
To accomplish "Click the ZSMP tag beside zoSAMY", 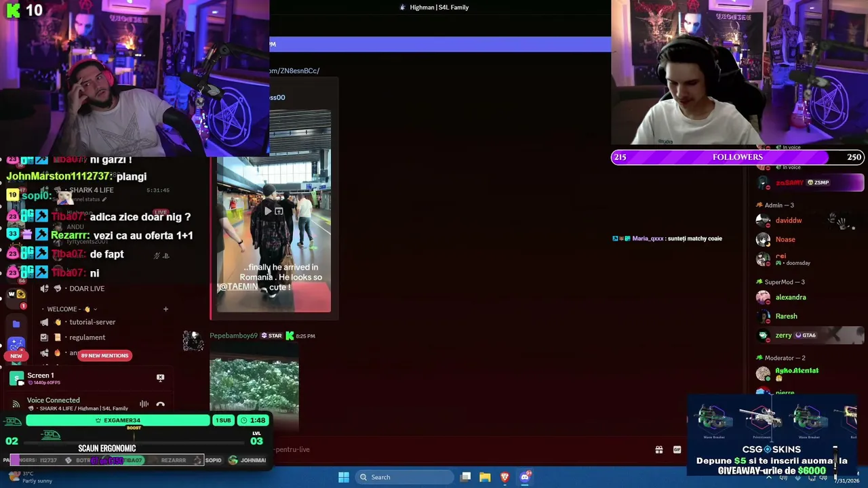I will click(818, 182).
